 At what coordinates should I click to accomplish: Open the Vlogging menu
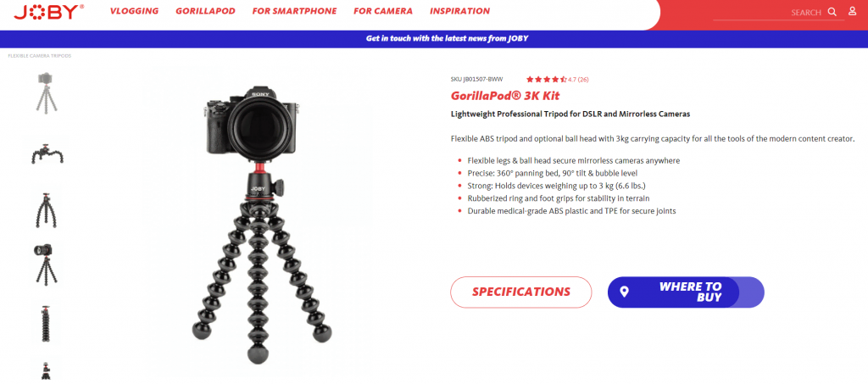point(134,11)
